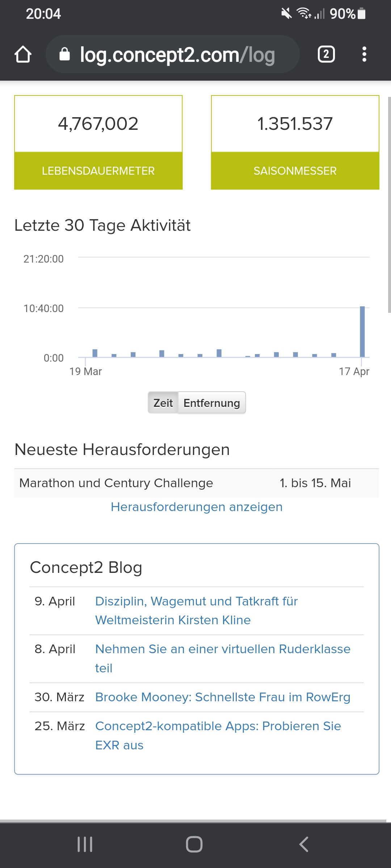Switch chart to Entfernung view
This screenshot has width=391, height=868.
tap(212, 403)
